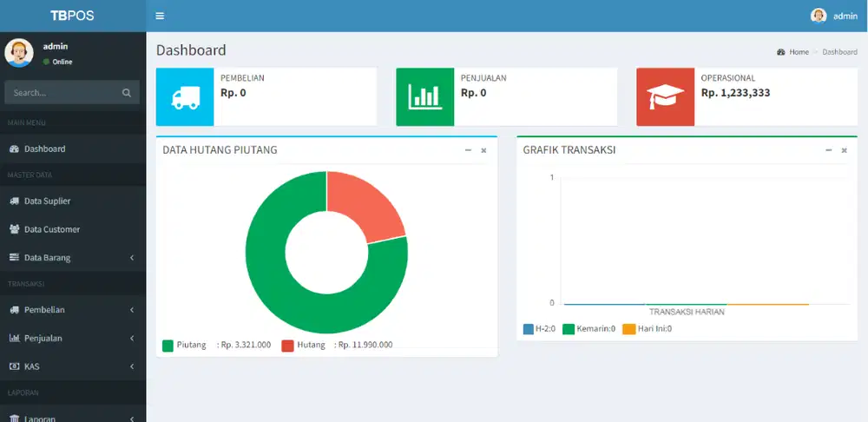
Task: Collapse the Grafik Transaksi panel
Action: [828, 150]
